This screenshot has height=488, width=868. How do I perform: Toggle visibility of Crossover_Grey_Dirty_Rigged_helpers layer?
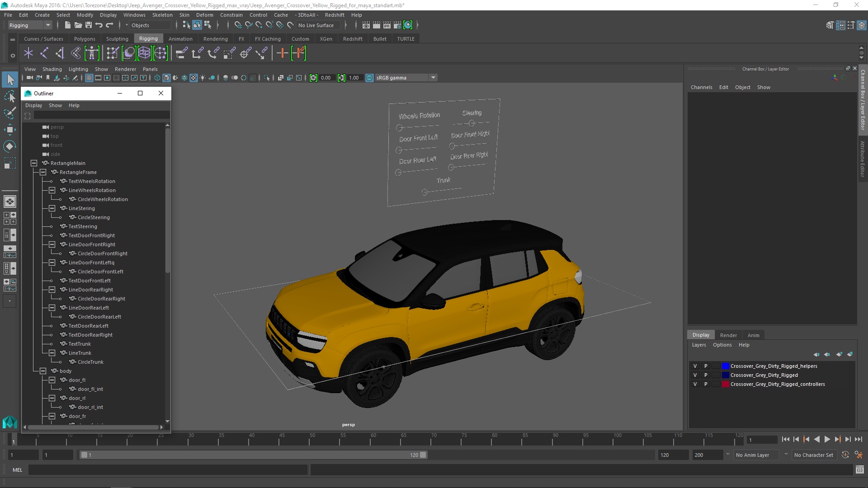coord(695,366)
